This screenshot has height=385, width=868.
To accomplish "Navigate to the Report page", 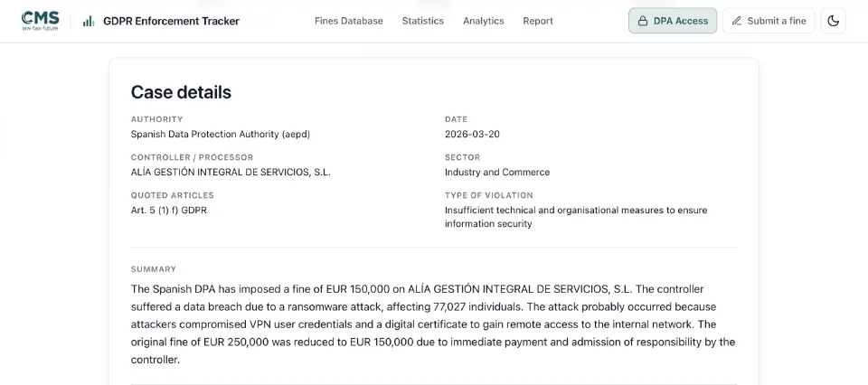I will (538, 21).
